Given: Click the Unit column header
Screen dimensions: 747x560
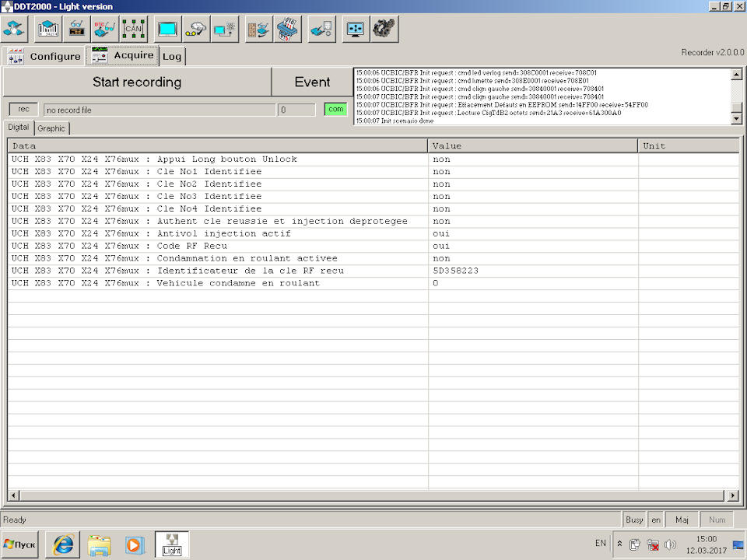Looking at the screenshot, I should pyautogui.click(x=689, y=145).
